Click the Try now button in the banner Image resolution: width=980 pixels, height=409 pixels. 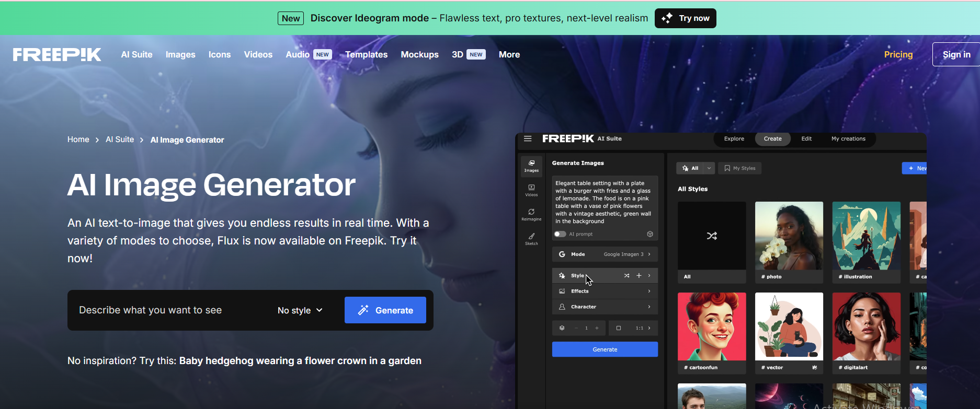[686, 18]
